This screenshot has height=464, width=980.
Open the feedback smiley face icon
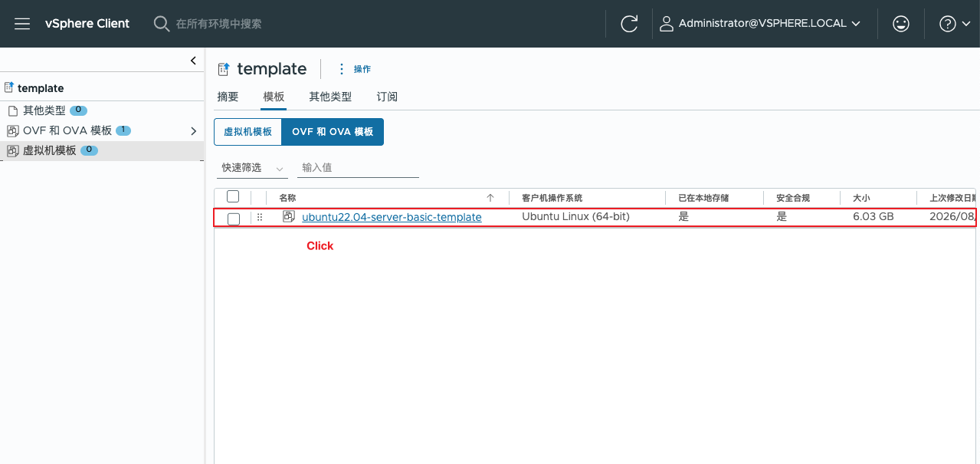901,24
